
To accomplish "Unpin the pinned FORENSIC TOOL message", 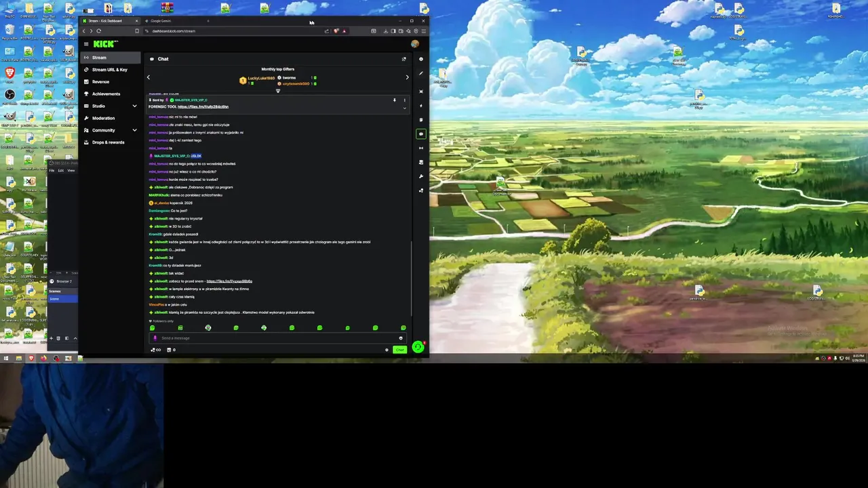I will point(394,100).
